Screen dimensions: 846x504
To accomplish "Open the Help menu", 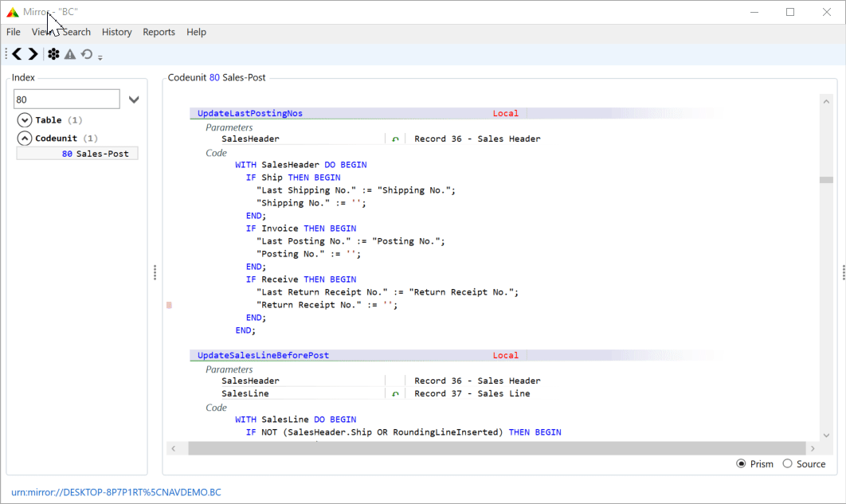I will tap(197, 32).
